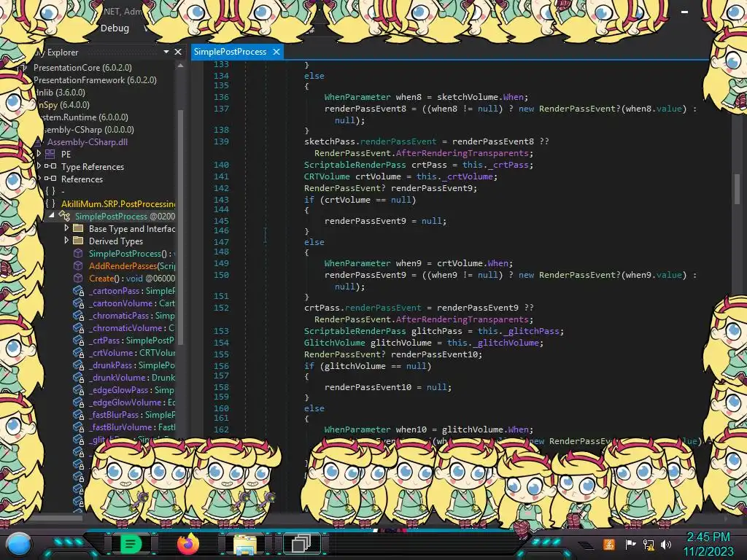
Task: Select the dnSpy (6.4.0.0) assembly
Action: [x=63, y=105]
